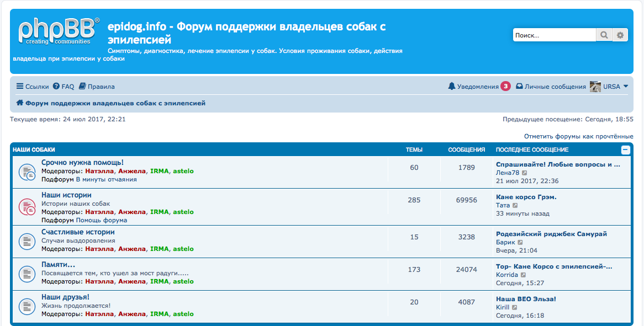Click the home icon in breadcrumb
Image resolution: width=644 pixels, height=326 pixels.
pyautogui.click(x=19, y=103)
